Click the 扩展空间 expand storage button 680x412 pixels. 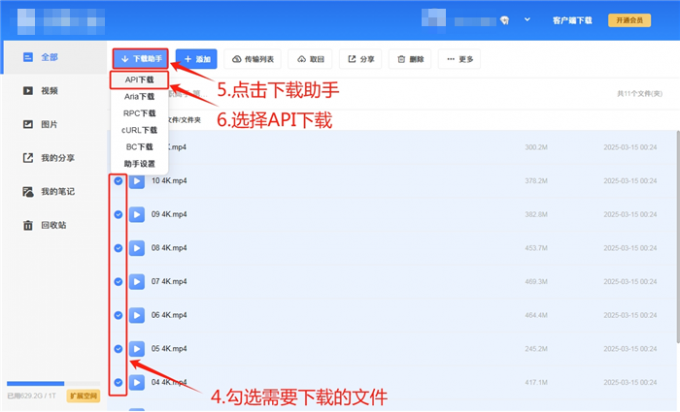[x=83, y=396]
